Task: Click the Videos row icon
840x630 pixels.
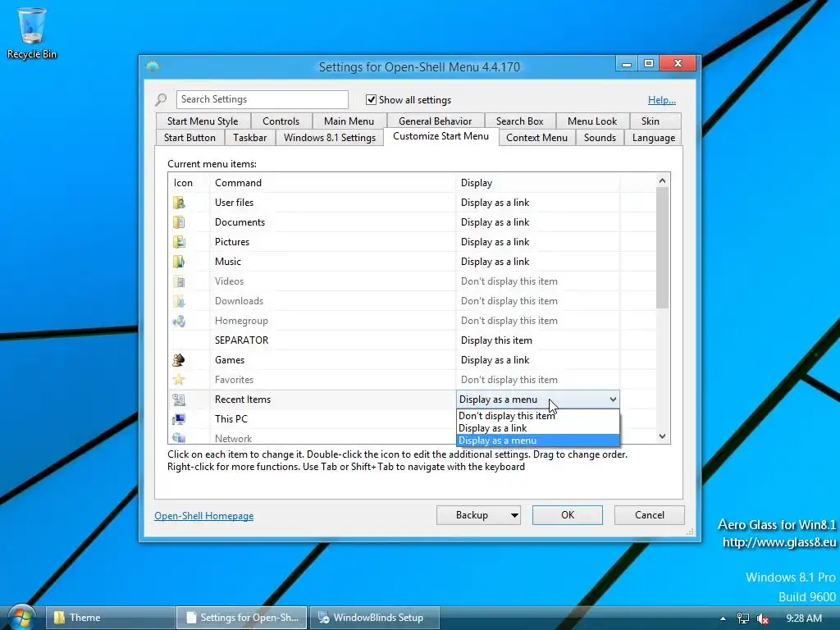Action: point(179,281)
